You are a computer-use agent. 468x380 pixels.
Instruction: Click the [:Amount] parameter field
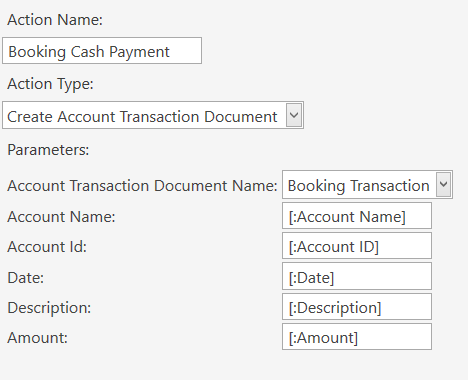click(357, 337)
